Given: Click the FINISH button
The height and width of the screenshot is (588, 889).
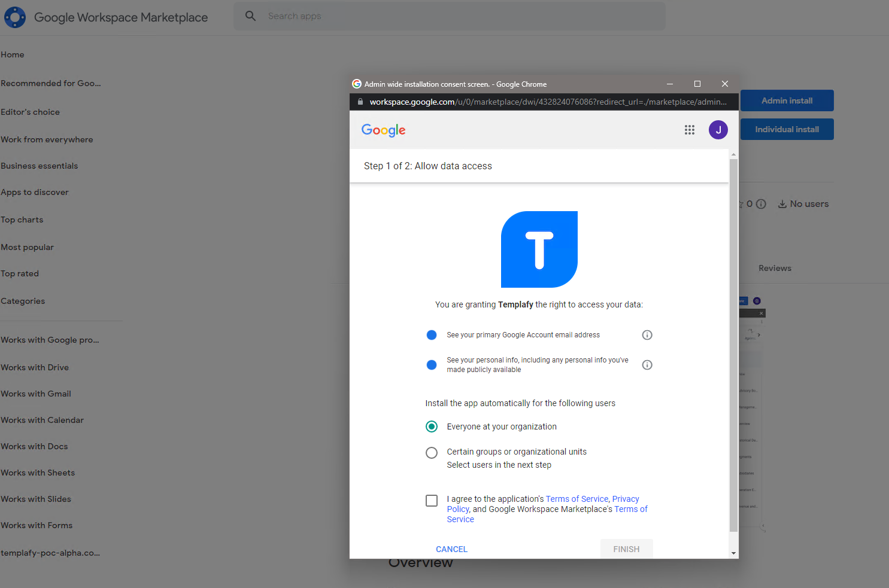Looking at the screenshot, I should coord(626,549).
